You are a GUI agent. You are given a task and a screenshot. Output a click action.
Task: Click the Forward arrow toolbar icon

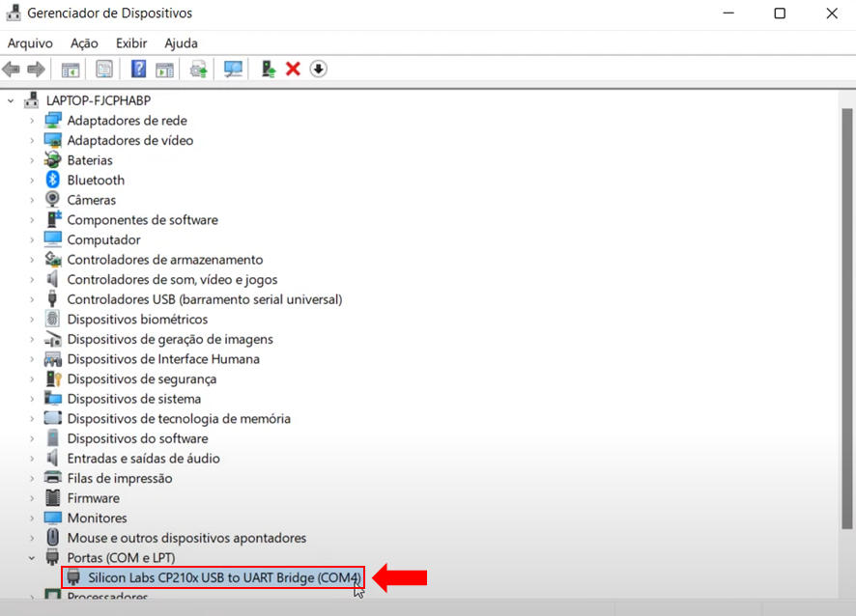click(x=36, y=70)
